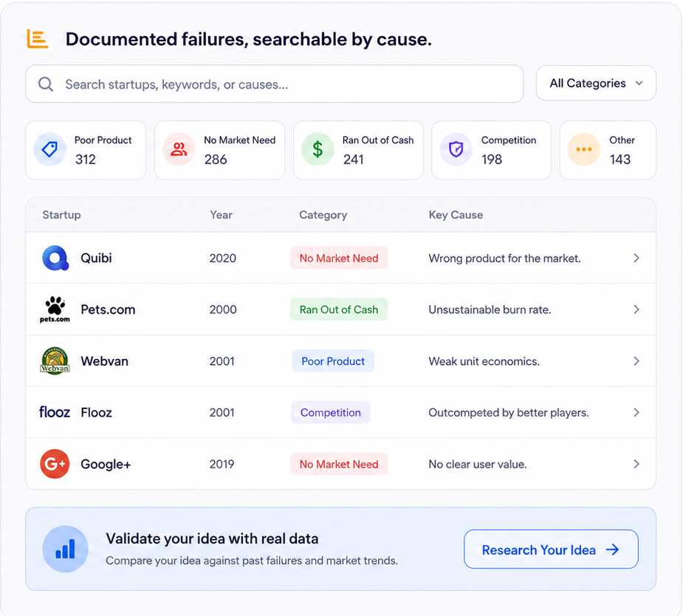683x616 pixels.
Task: Click the flooz logo
Action: pyautogui.click(x=55, y=411)
